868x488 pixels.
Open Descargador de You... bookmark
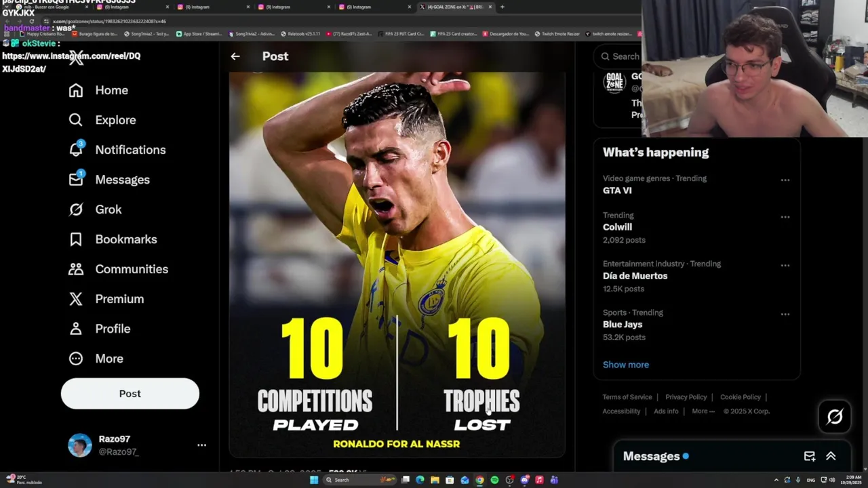coord(506,33)
